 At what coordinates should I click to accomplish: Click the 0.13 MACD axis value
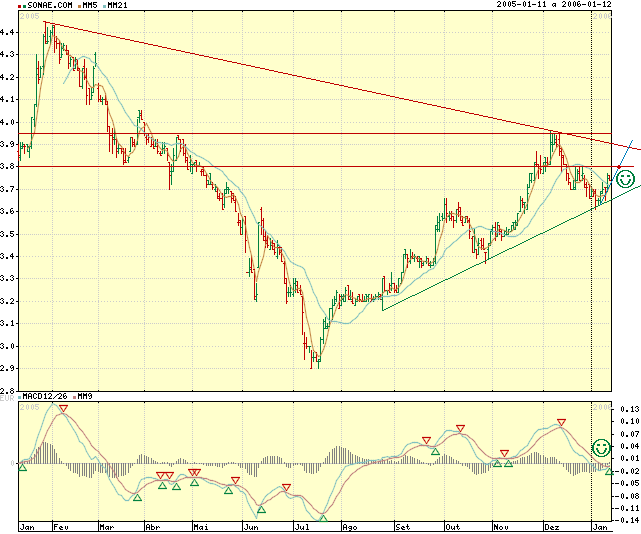click(x=630, y=409)
